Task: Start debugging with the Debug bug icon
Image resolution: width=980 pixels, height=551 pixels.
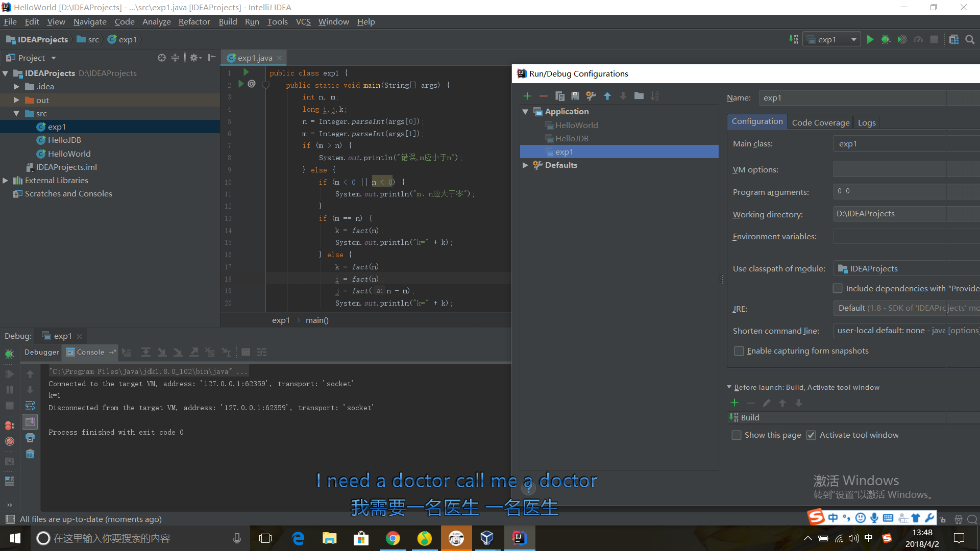Action: tap(886, 39)
